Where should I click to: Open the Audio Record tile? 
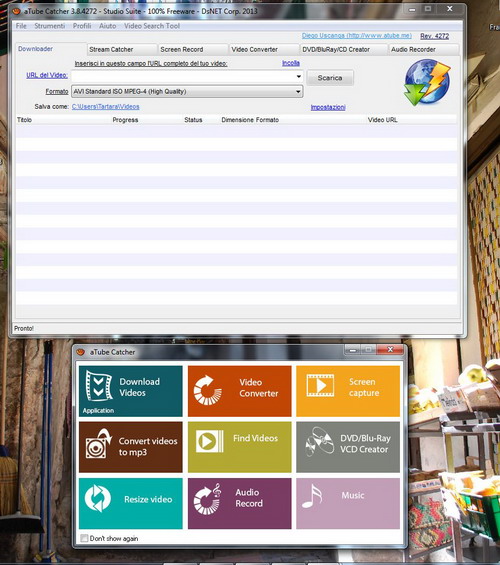[239, 503]
